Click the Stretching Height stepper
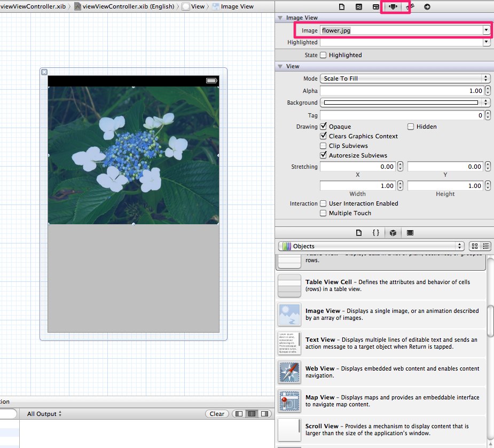The image size is (494, 448). [488, 186]
